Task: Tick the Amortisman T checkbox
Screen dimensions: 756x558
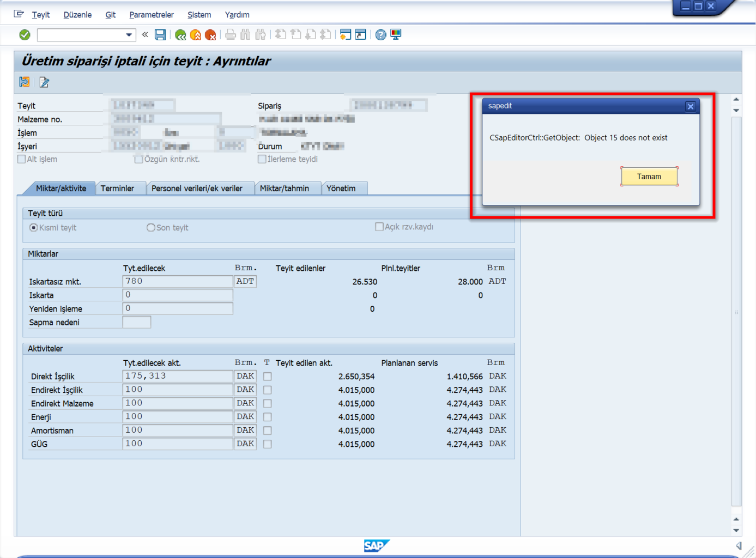Action: point(268,430)
